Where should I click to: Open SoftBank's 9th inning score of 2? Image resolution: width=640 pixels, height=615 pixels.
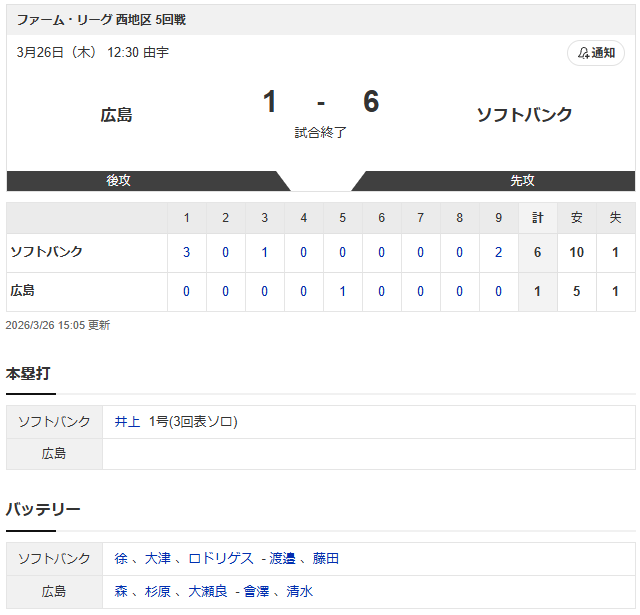click(x=498, y=252)
